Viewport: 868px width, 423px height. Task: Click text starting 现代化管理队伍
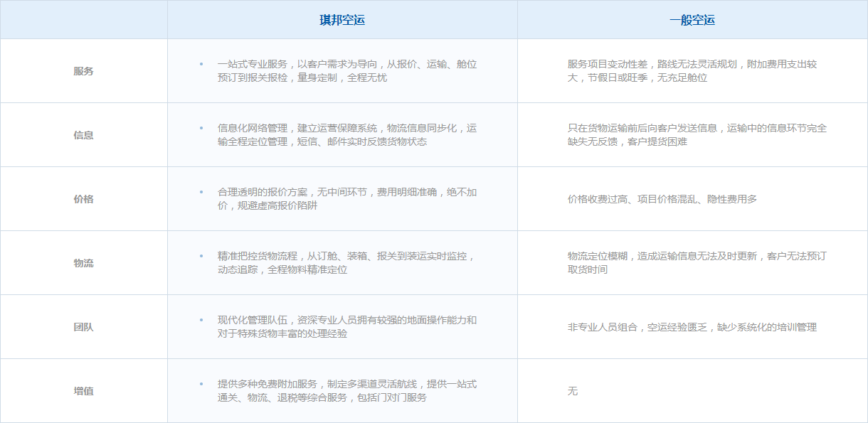point(347,327)
